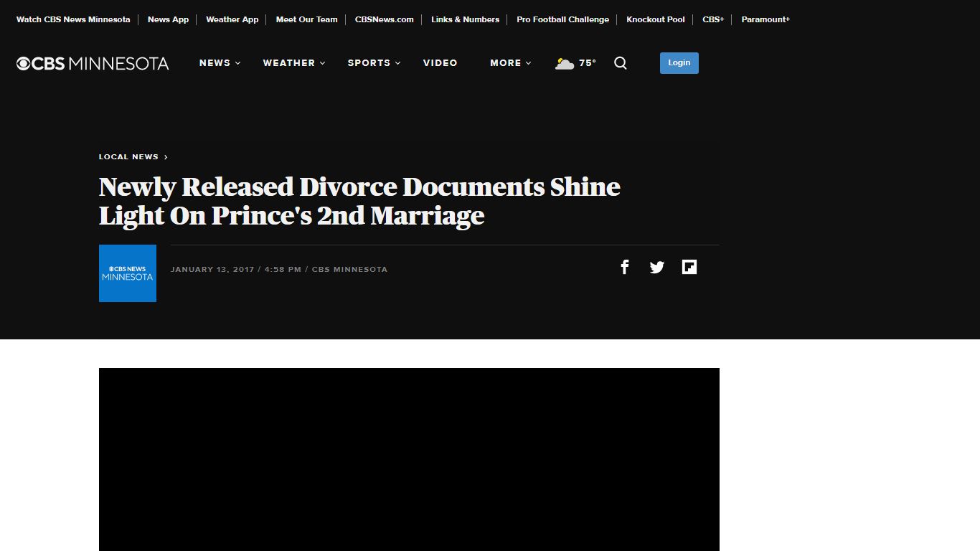
Task: Click the Login button
Action: (679, 63)
